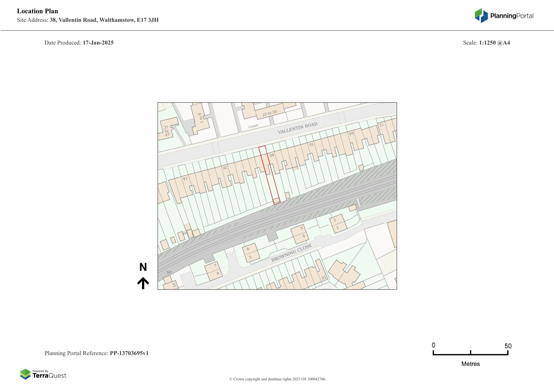Viewport: 554px width, 392px height.
Task: Click the Vallentin Road label on map
Action: [x=297, y=128]
